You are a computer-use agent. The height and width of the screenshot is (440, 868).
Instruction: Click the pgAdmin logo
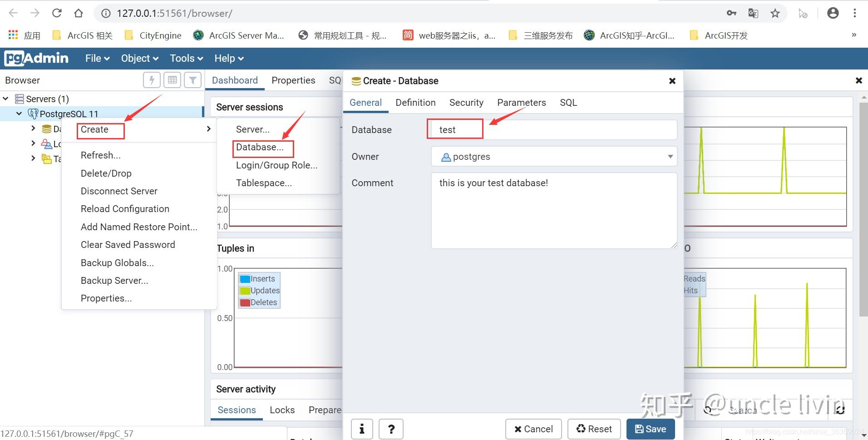[36, 58]
